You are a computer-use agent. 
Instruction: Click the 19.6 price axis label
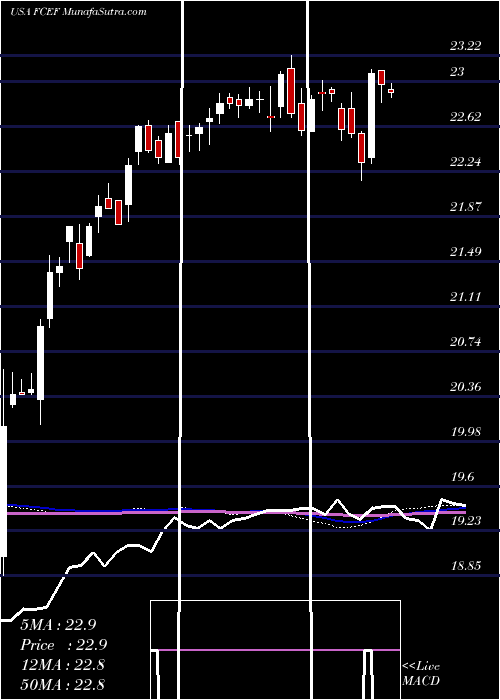[462, 477]
